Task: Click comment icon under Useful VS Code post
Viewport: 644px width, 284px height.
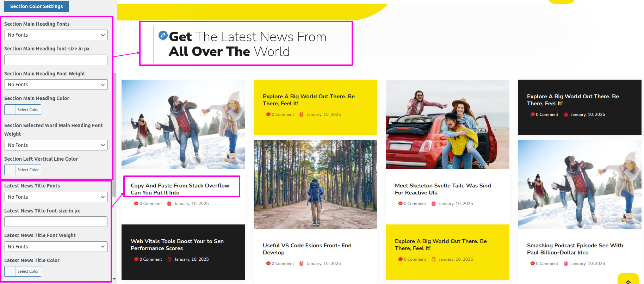Action: pos(268,264)
